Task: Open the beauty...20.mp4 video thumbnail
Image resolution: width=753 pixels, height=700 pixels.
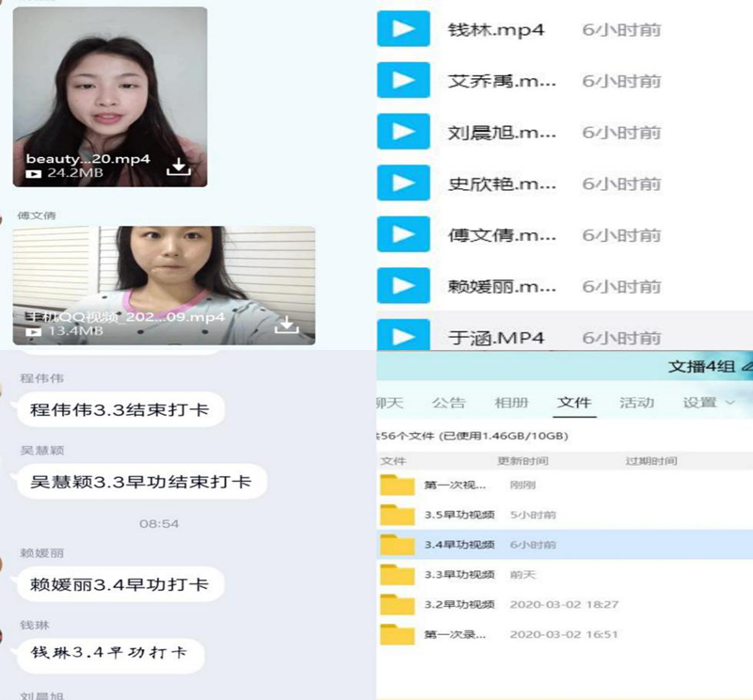Action: tap(110, 97)
